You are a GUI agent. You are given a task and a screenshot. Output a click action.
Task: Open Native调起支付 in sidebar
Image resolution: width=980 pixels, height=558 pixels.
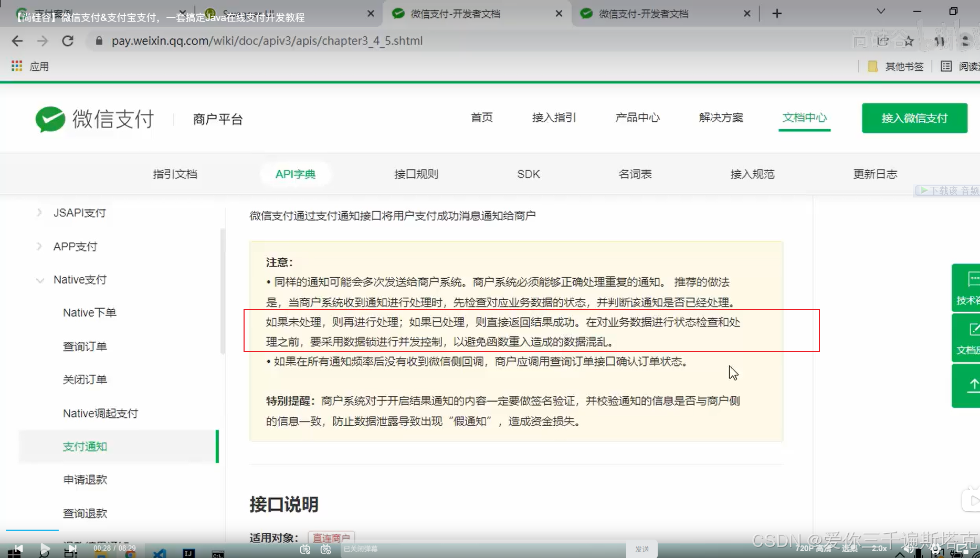click(100, 414)
